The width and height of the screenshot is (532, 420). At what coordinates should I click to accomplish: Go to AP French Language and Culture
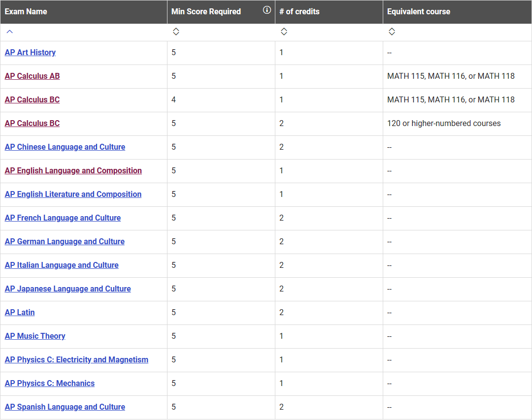tap(63, 218)
